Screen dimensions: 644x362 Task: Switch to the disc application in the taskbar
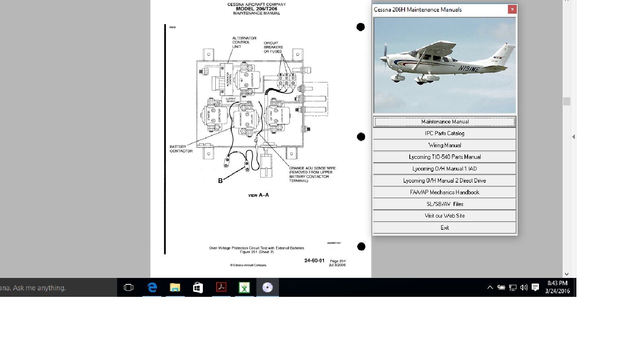click(x=268, y=288)
